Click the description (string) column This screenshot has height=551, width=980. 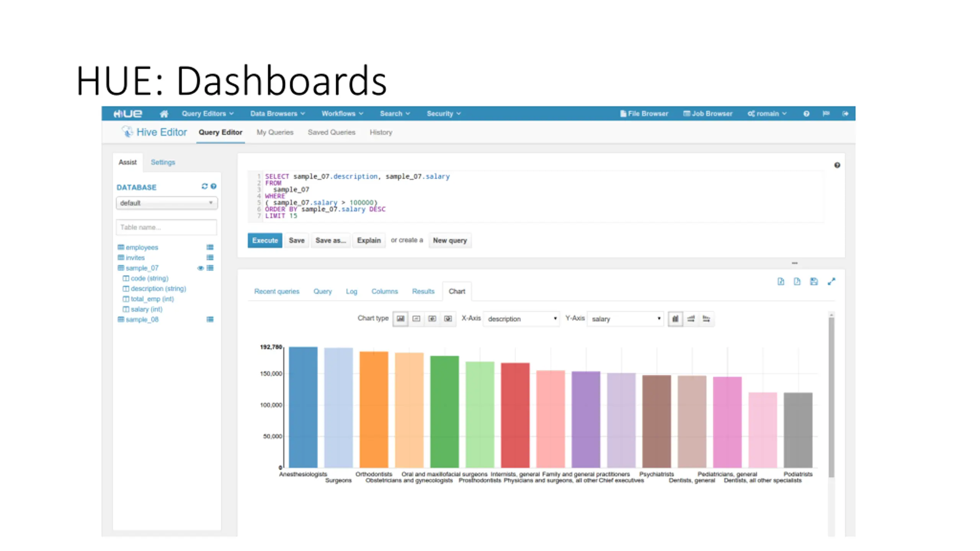click(158, 289)
